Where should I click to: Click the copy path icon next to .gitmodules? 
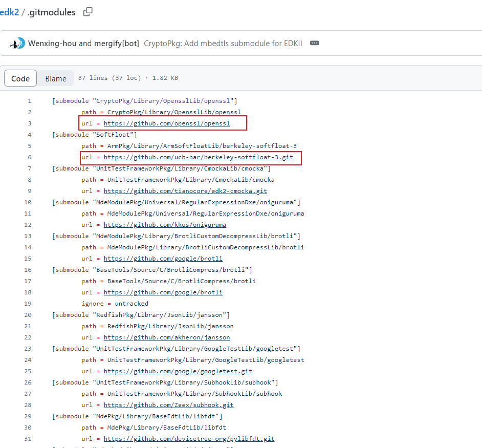coord(88,12)
